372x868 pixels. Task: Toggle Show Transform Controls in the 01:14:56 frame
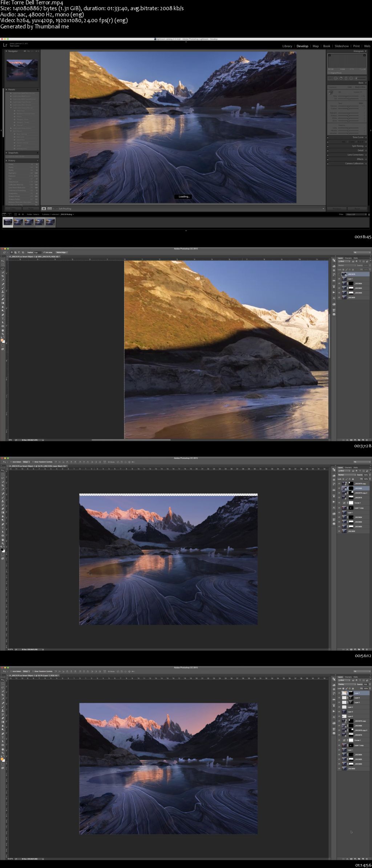point(33,671)
